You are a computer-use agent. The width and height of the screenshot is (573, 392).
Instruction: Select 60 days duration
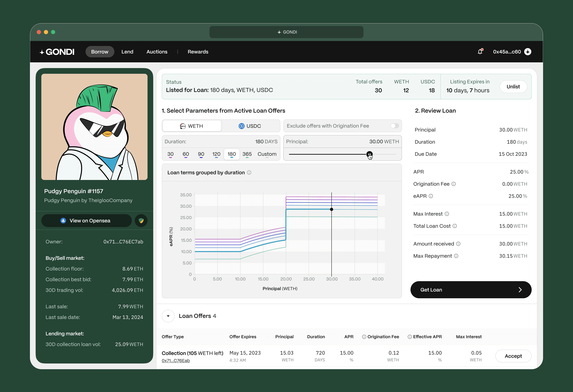186,154
